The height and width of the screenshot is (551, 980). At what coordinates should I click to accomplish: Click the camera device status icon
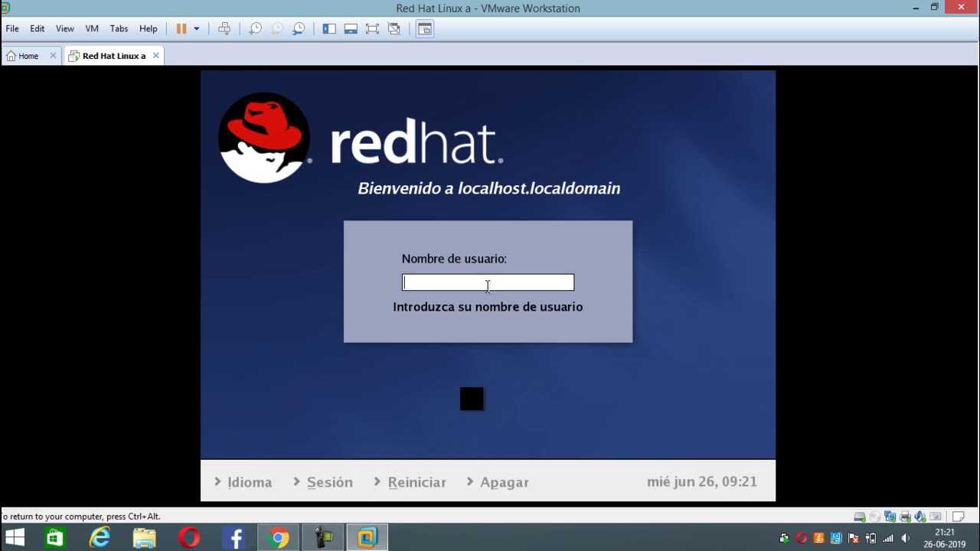(x=935, y=517)
